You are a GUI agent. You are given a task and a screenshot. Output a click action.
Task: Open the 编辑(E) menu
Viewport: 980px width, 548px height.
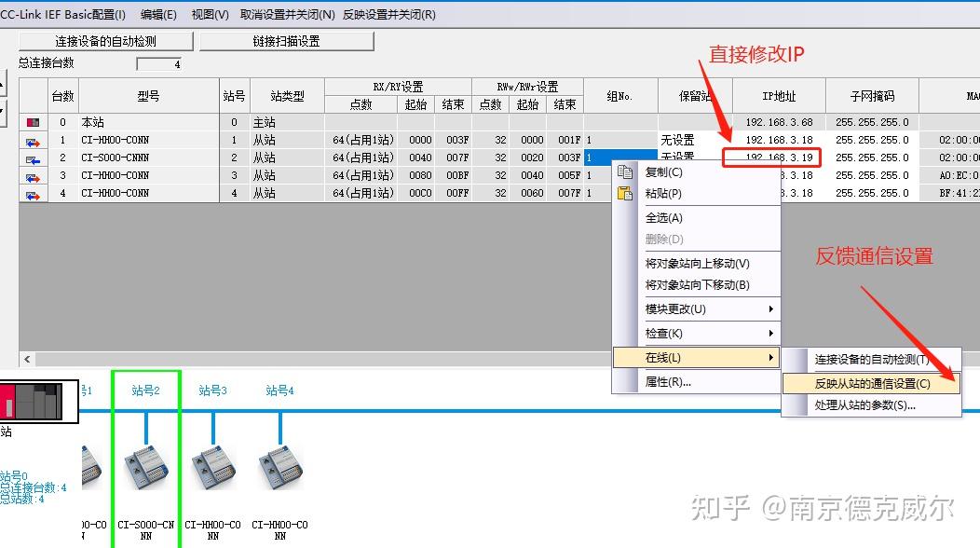[157, 14]
